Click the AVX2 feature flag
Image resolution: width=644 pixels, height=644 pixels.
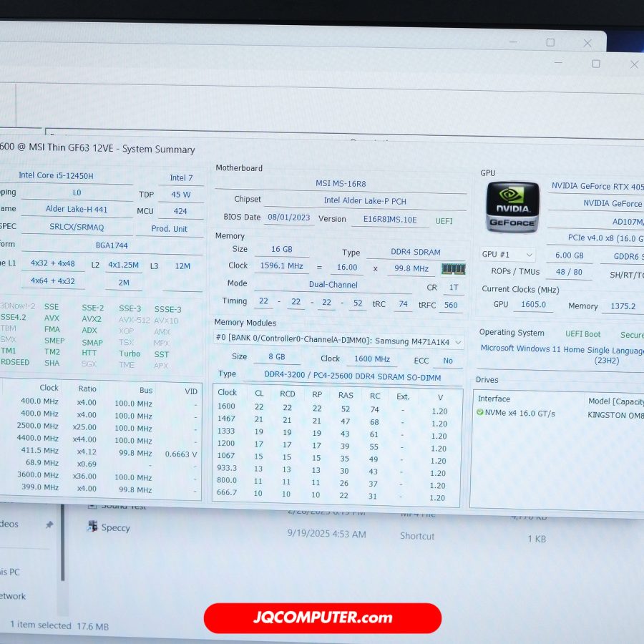(x=91, y=319)
